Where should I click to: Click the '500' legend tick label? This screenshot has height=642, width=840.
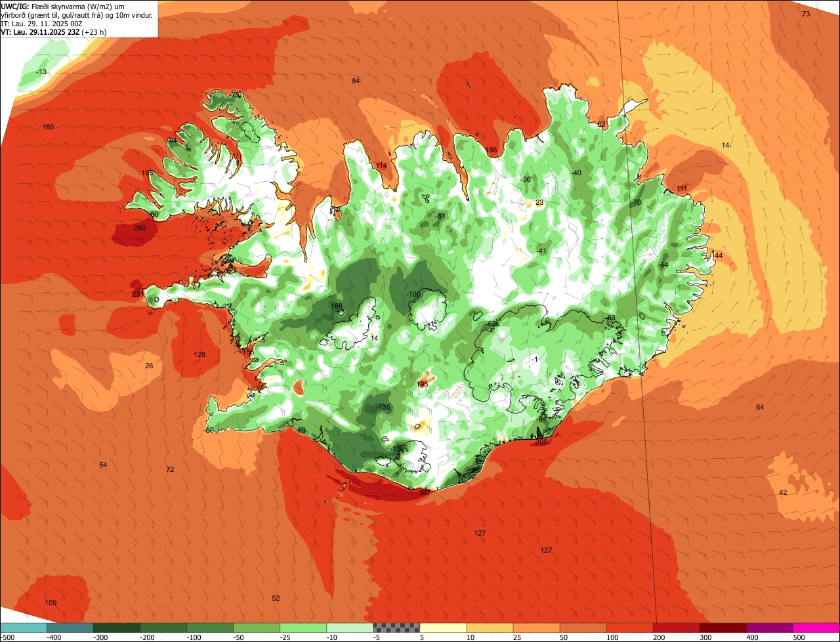coord(799,637)
